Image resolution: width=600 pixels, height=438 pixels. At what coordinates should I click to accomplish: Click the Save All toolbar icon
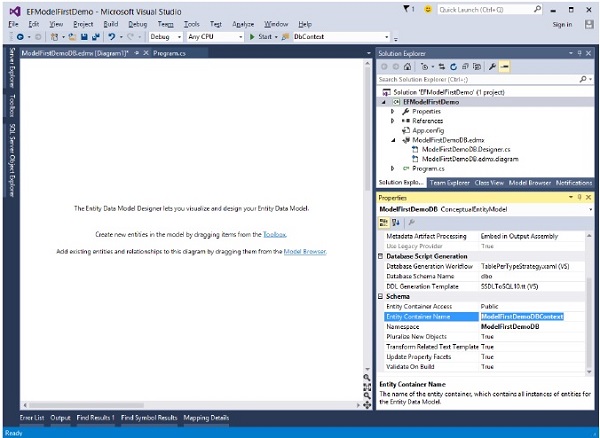pyautogui.click(x=96, y=37)
